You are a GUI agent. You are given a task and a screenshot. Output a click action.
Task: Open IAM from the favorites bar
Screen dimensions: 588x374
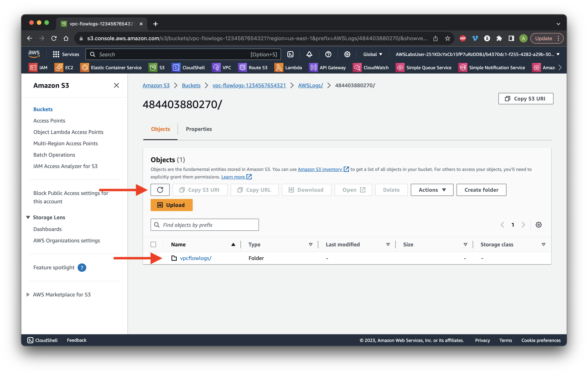tap(38, 68)
